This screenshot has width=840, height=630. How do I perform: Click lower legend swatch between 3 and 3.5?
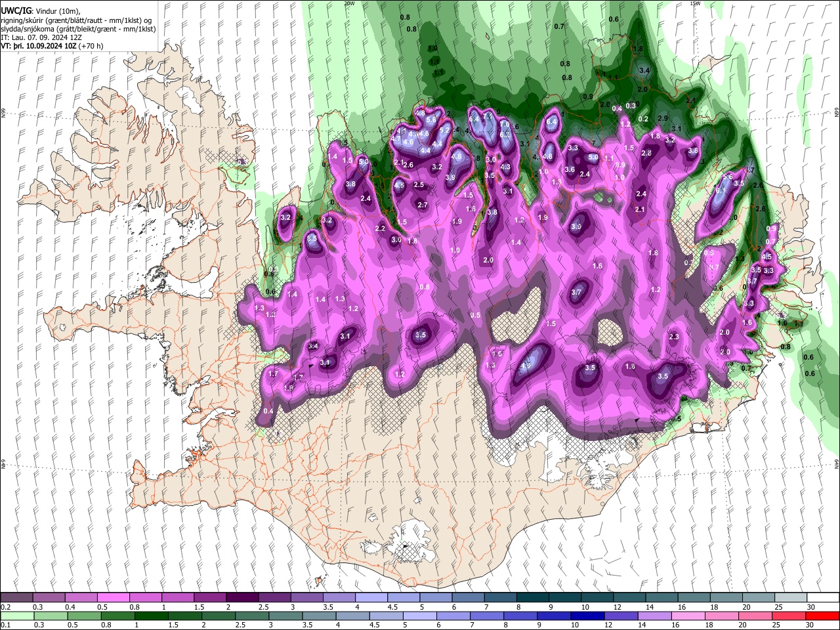pos(285,616)
